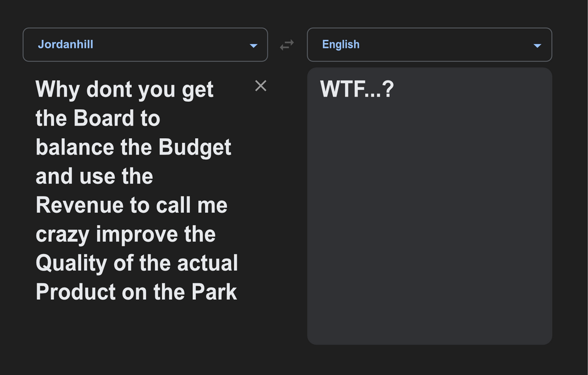The height and width of the screenshot is (375, 588).
Task: Click the word "Board" in source text
Action: pos(104,119)
